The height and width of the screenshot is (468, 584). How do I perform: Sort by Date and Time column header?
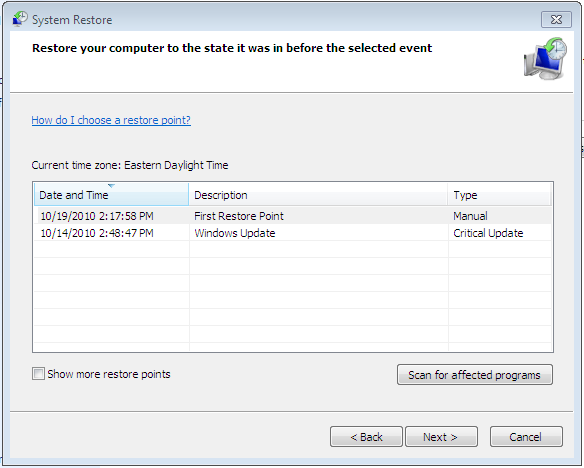point(111,195)
